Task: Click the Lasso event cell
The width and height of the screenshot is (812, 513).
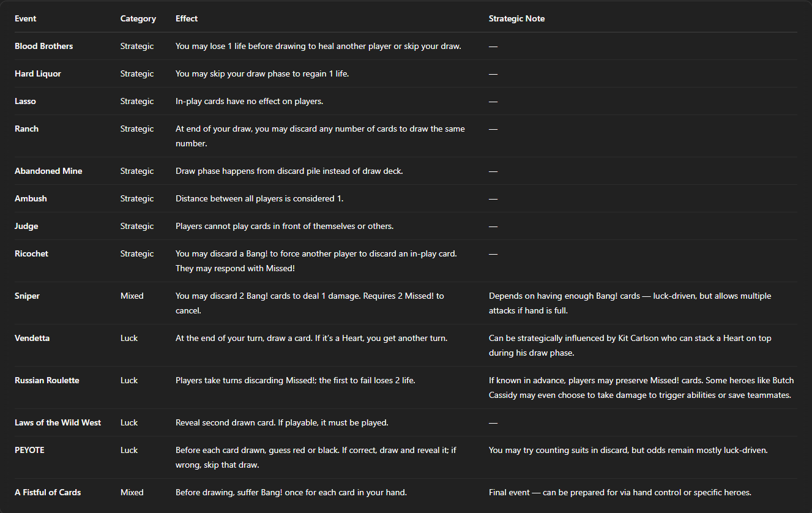Action: click(x=25, y=101)
